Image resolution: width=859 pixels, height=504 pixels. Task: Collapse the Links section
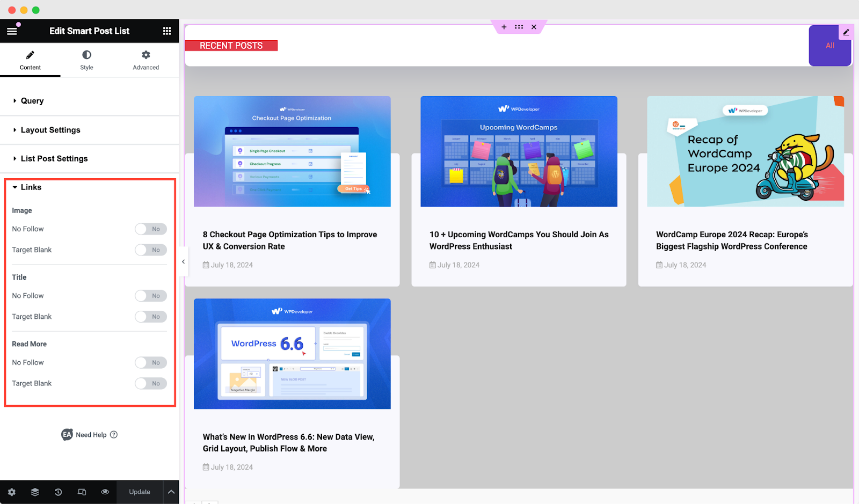89,187
